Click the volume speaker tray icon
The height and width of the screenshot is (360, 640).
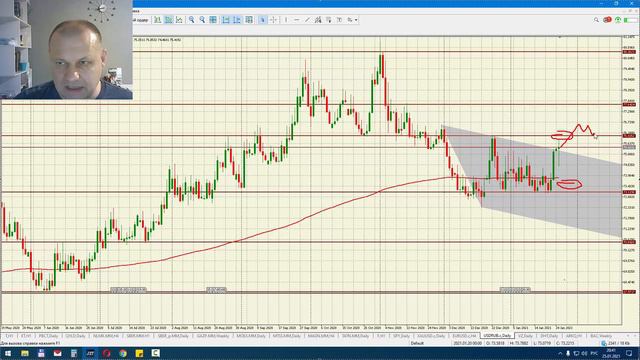click(584, 353)
